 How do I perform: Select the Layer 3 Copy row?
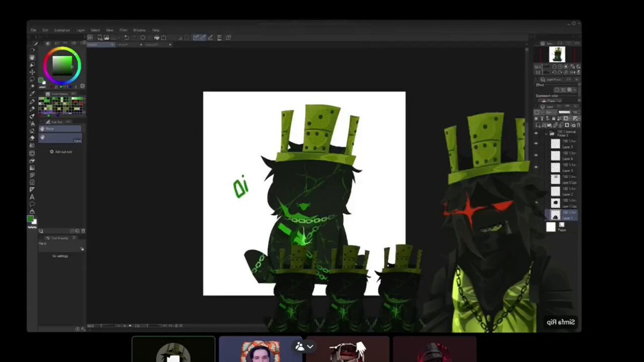tap(562, 179)
